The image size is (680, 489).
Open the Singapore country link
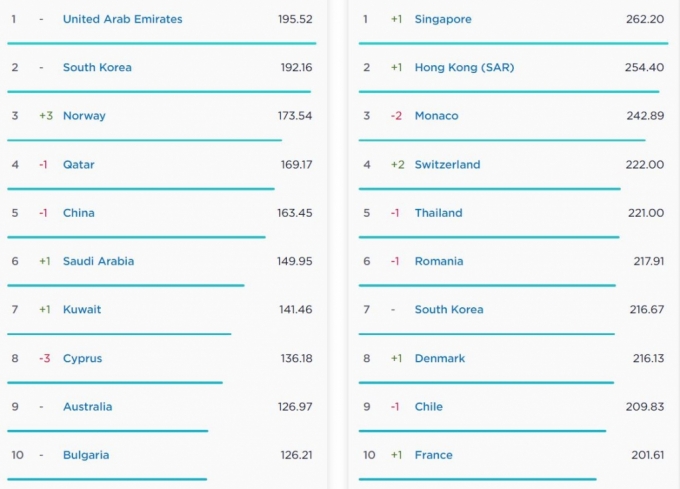(x=443, y=19)
